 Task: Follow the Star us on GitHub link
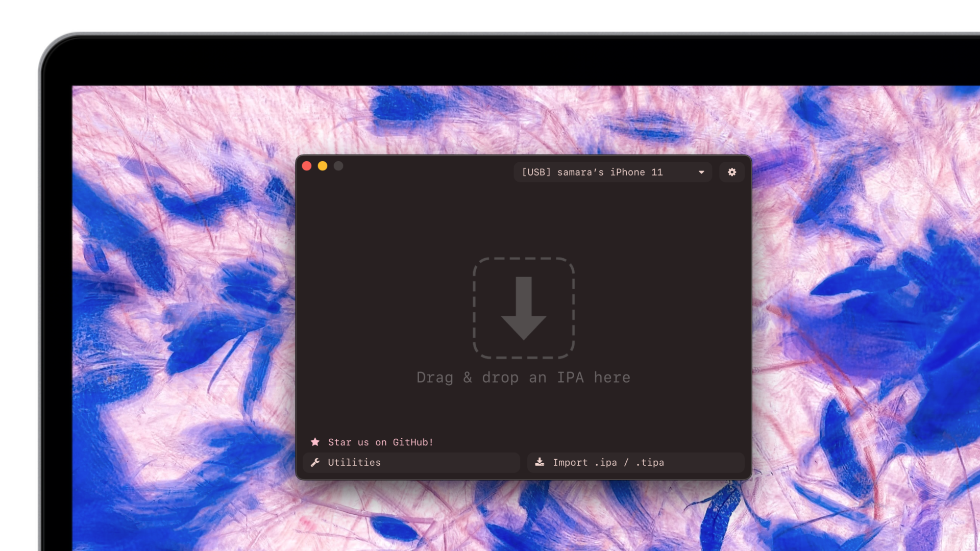[380, 442]
